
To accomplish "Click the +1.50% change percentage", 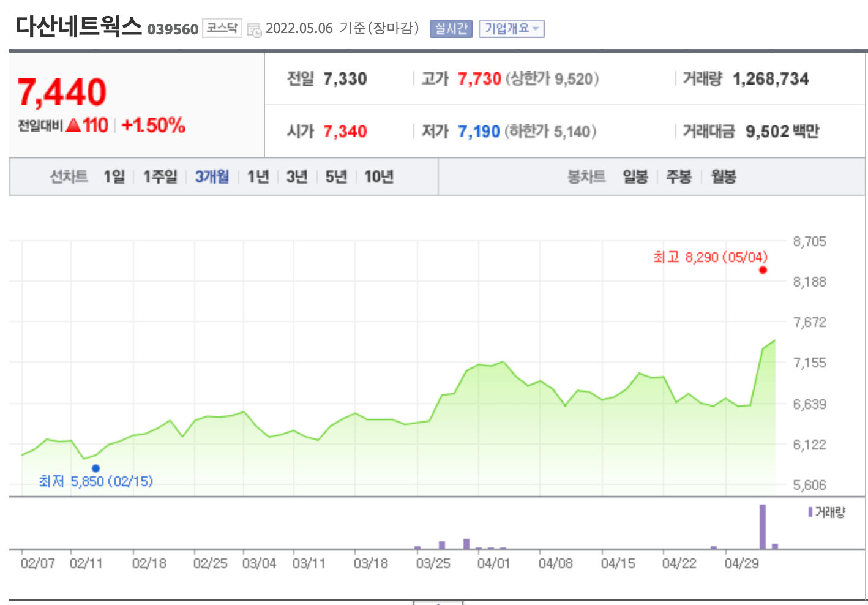I will pos(154,126).
